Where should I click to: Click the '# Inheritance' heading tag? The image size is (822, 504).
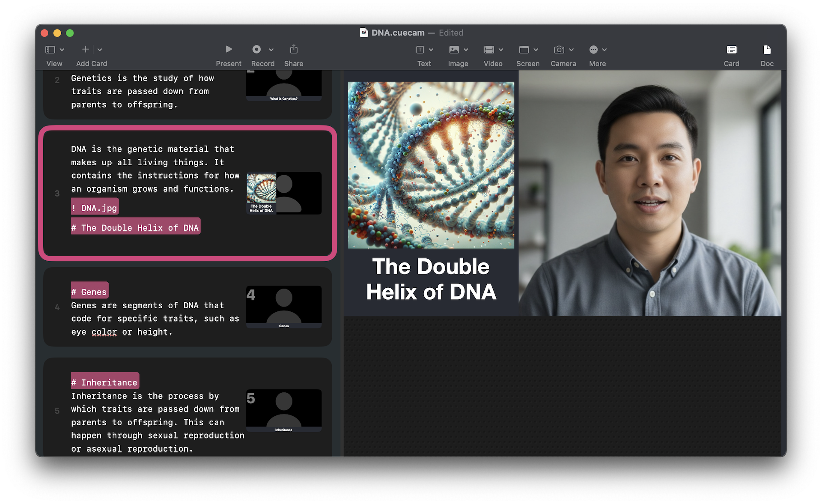pyautogui.click(x=105, y=382)
